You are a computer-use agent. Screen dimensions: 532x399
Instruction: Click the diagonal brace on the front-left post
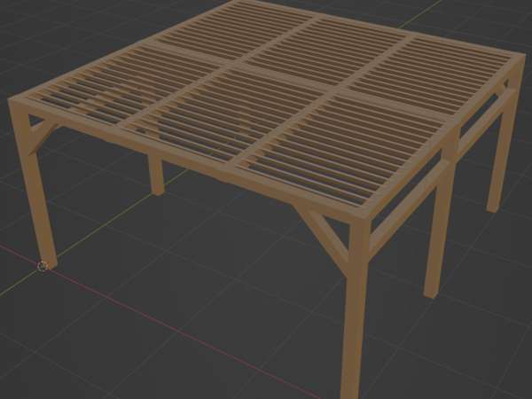coord(42,137)
